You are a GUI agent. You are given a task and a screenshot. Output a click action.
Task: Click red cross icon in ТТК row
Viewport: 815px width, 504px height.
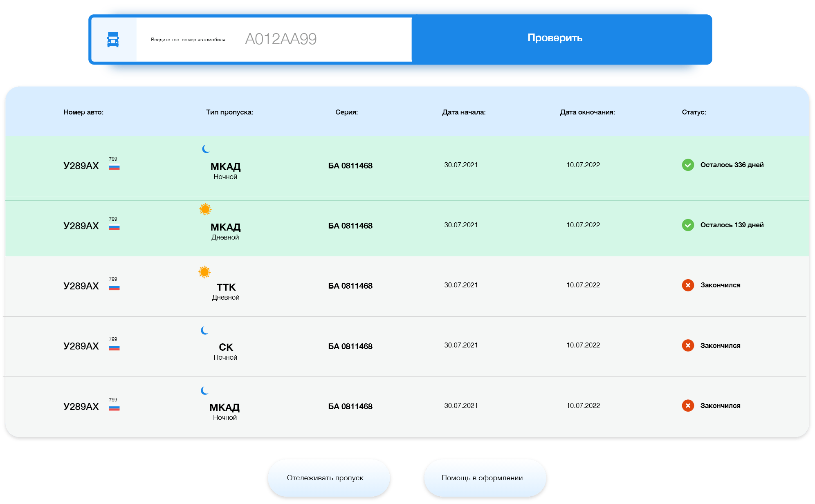click(x=688, y=285)
